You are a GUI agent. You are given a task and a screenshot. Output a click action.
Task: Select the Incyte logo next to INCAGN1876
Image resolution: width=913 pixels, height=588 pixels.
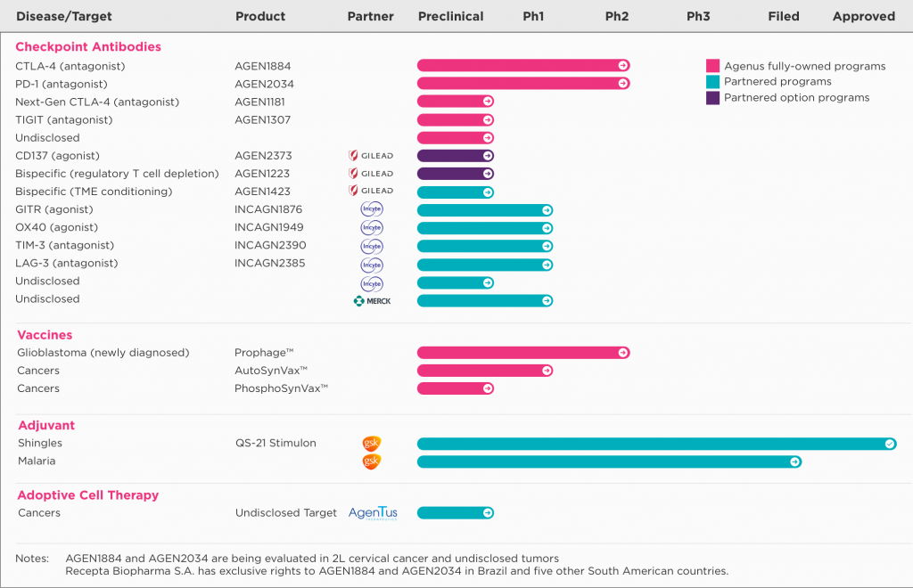pos(372,209)
